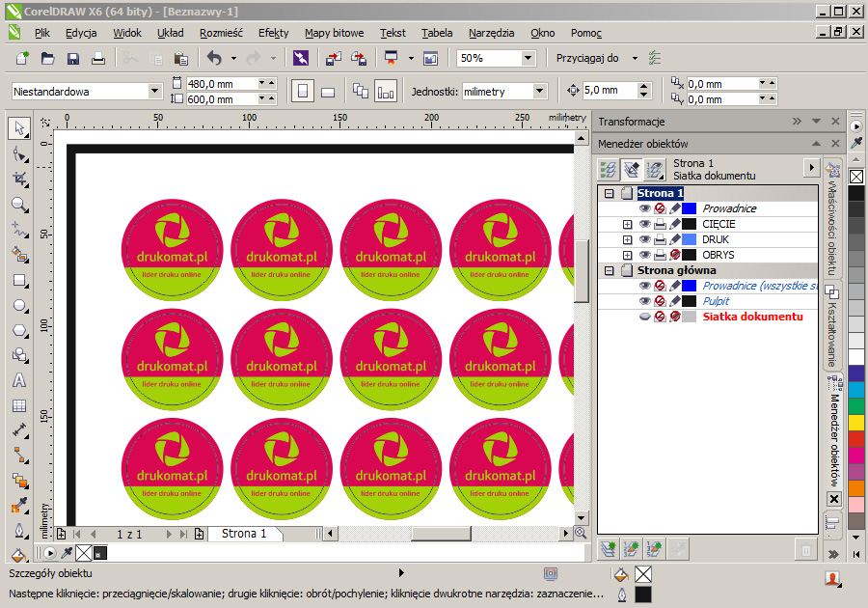Expand the CIĘCIE layer

click(627, 224)
